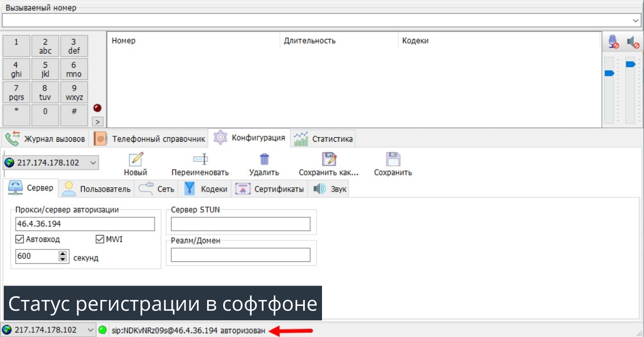Image resolution: width=644 pixels, height=337 pixels.
Task: Save settings with the Сохранить diskette icon
Action: point(392,159)
